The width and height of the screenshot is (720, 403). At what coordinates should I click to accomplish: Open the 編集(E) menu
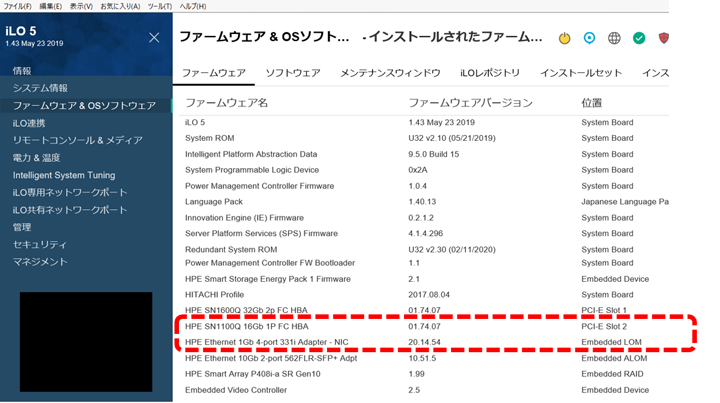click(x=51, y=6)
